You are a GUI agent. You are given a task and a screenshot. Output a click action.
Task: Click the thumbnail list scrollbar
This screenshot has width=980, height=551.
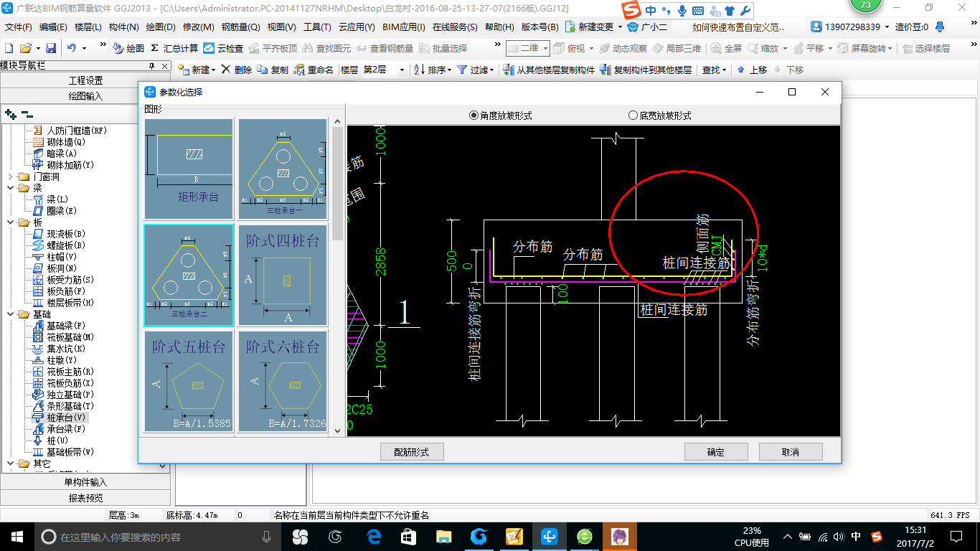click(337, 183)
